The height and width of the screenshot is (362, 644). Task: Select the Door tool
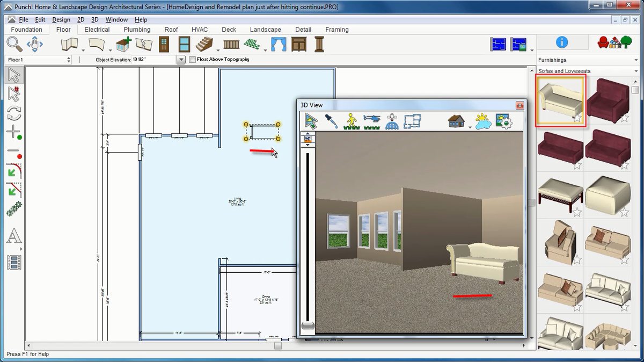(164, 44)
